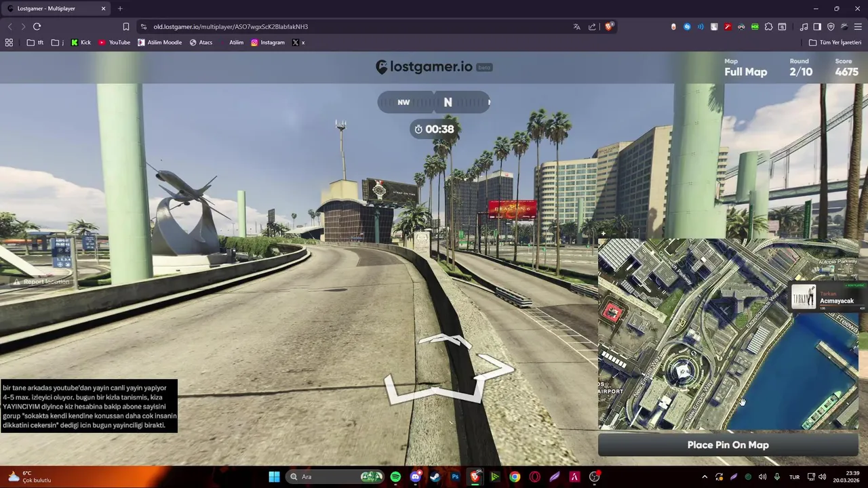Show hidden system tray icons chevron
Image resolution: width=868 pixels, height=488 pixels.
tap(704, 476)
